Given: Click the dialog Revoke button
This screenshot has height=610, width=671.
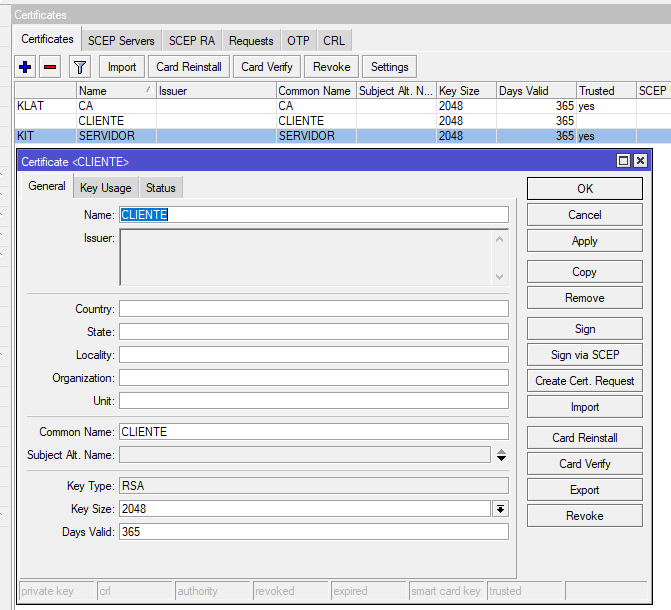Looking at the screenshot, I should click(x=585, y=516).
